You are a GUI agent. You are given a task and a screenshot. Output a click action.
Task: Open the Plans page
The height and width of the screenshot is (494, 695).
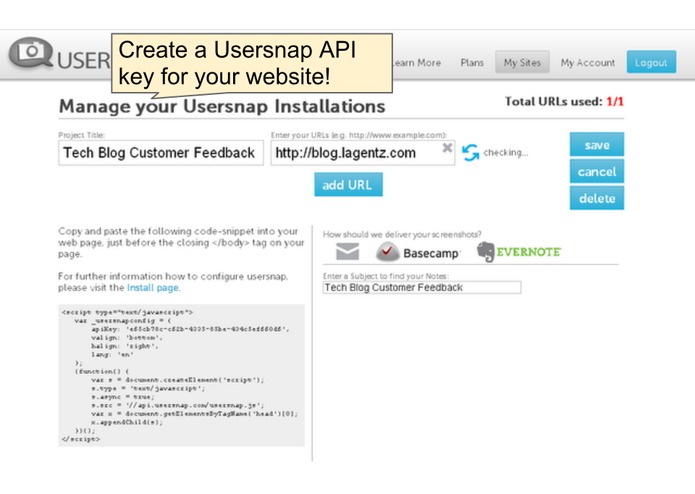point(472,62)
